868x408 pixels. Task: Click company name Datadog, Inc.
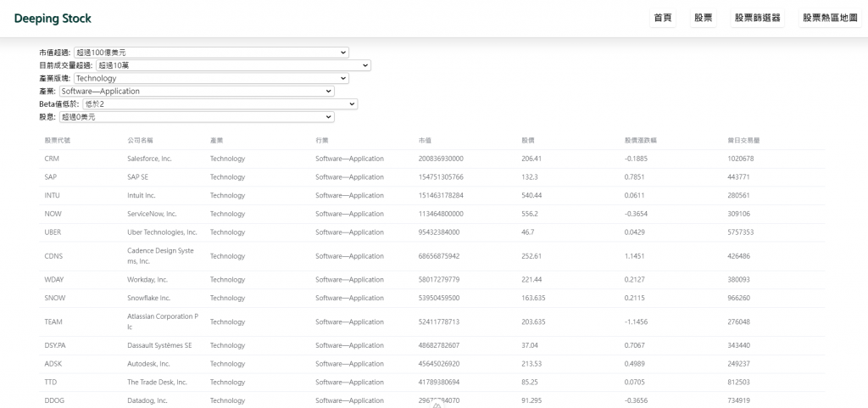point(147,400)
